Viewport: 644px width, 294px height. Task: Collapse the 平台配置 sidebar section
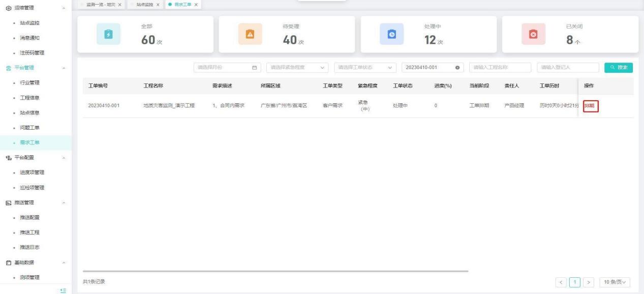coord(63,158)
